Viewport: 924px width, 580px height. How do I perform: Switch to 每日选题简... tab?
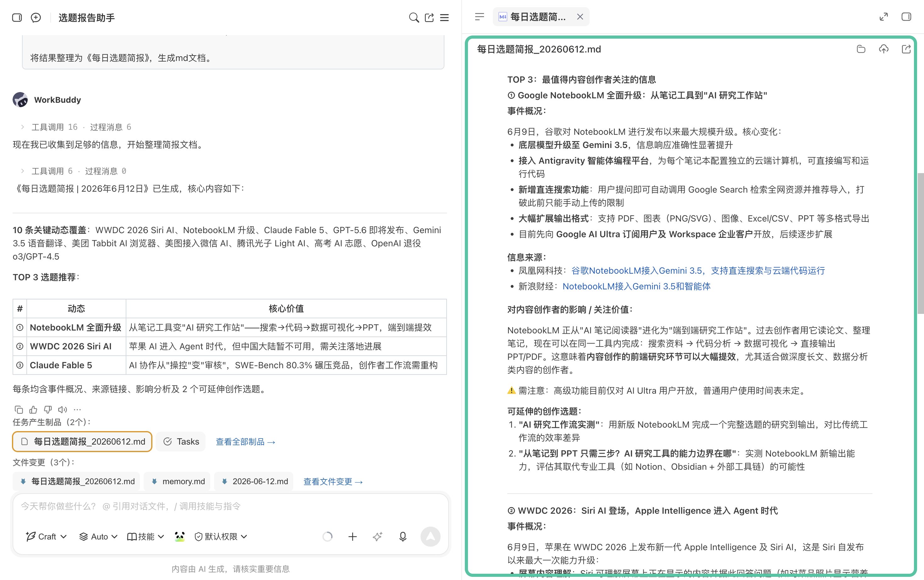tap(538, 17)
